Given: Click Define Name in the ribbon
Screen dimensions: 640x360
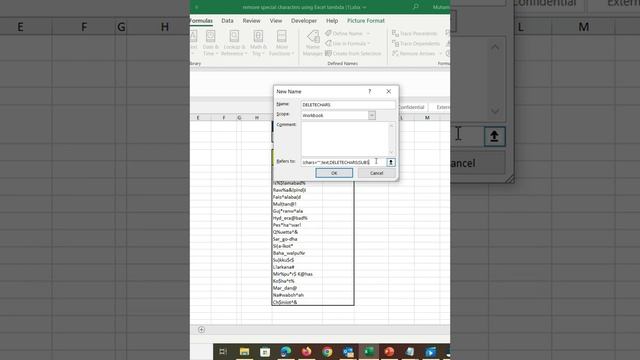Looking at the screenshot, I should 347,33.
